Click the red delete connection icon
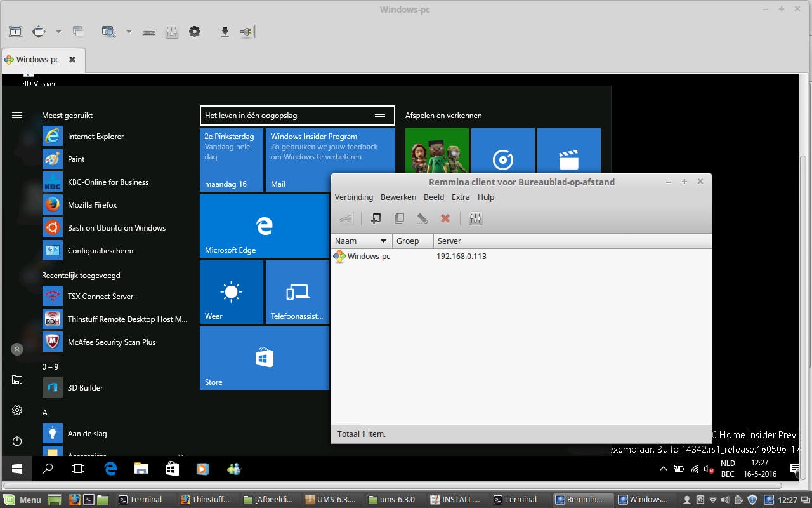Viewport: 812px width, 508px height. tap(445, 218)
